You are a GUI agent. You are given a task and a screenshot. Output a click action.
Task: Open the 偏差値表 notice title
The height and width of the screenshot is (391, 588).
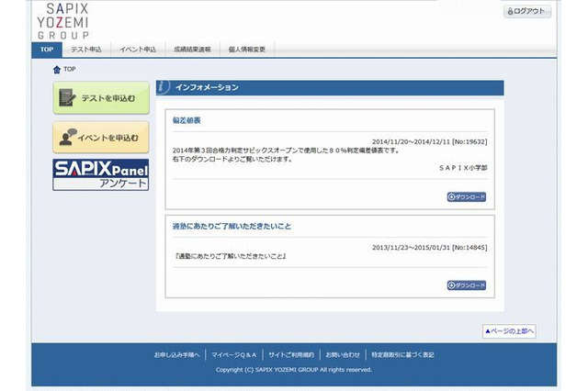[187, 120]
